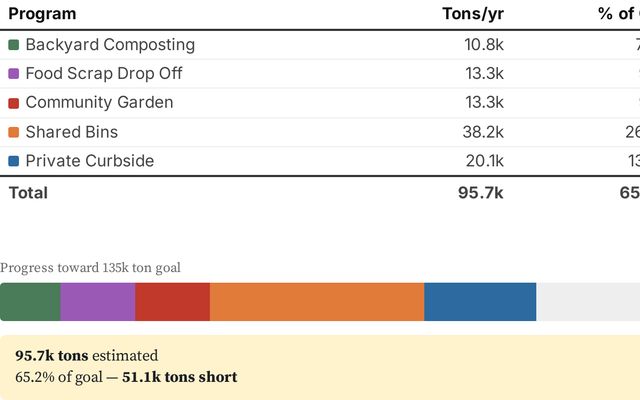Select the Food Scrap Drop Off label
Image resolution: width=640 pixels, height=400 pixels.
(x=104, y=74)
